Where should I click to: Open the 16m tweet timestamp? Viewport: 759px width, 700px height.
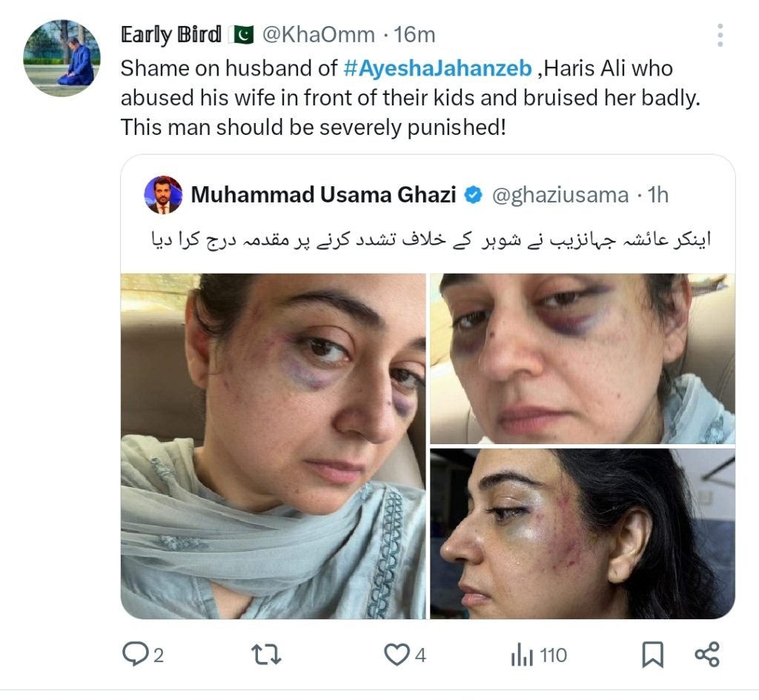414,35
